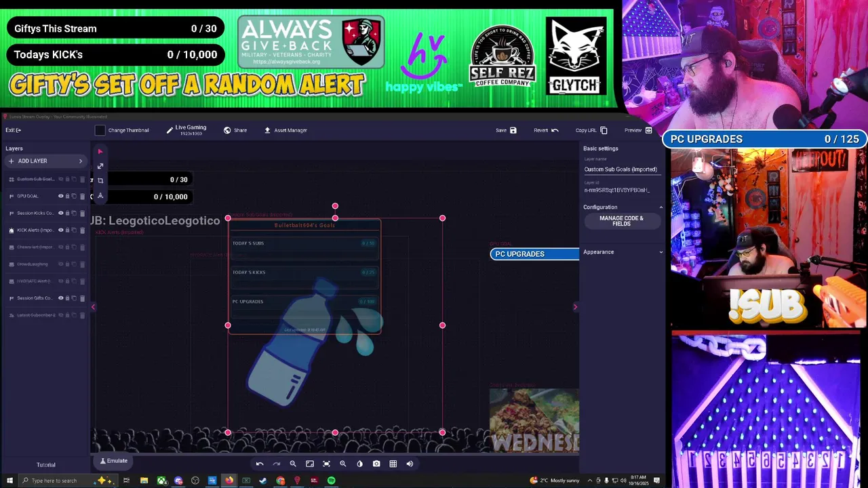Duplicate the KICK Alerts layer
This screenshot has height=488, width=868.
[x=75, y=230]
